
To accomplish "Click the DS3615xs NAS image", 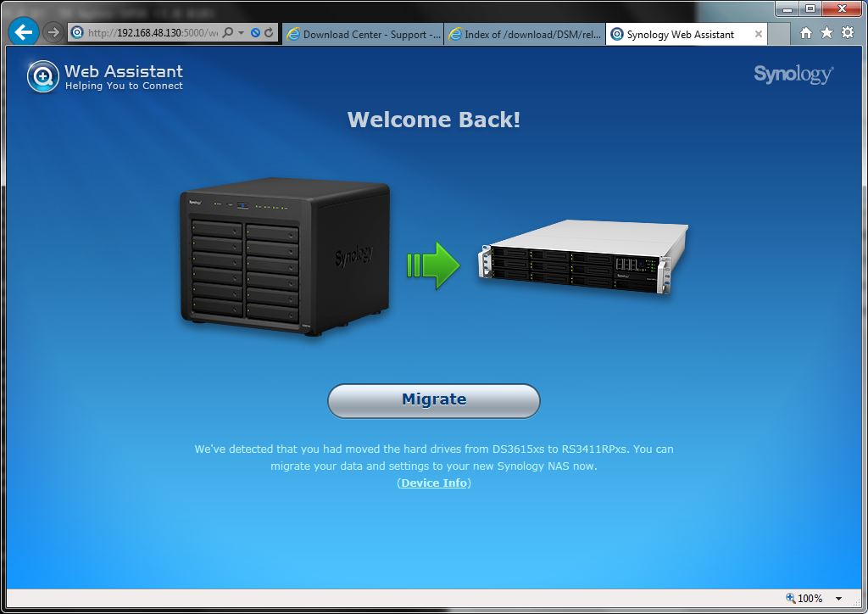I will 285,258.
